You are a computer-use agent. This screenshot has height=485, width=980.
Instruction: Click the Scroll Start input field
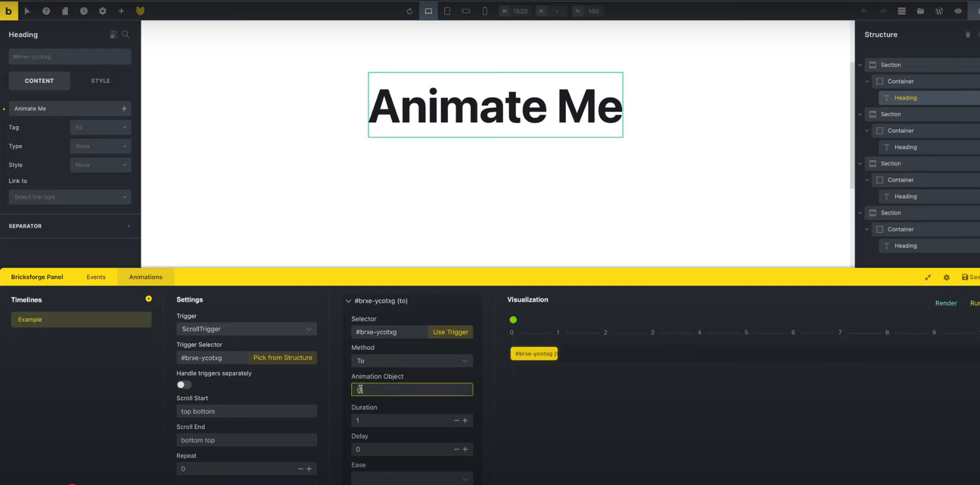(246, 412)
